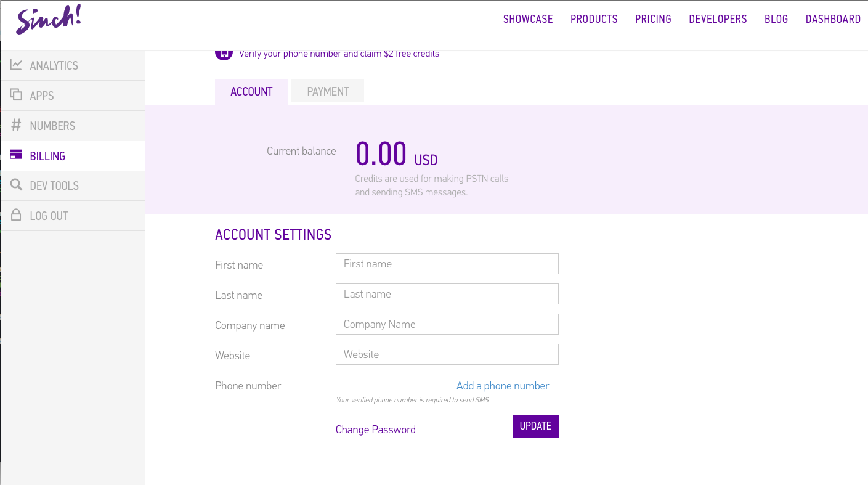Screen dimensions: 868x485
Task: Click the Numbers hash icon
Action: click(x=16, y=125)
